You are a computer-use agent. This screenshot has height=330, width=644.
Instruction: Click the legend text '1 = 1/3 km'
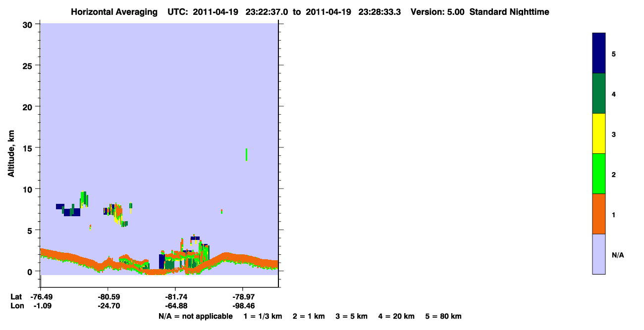tap(263, 316)
